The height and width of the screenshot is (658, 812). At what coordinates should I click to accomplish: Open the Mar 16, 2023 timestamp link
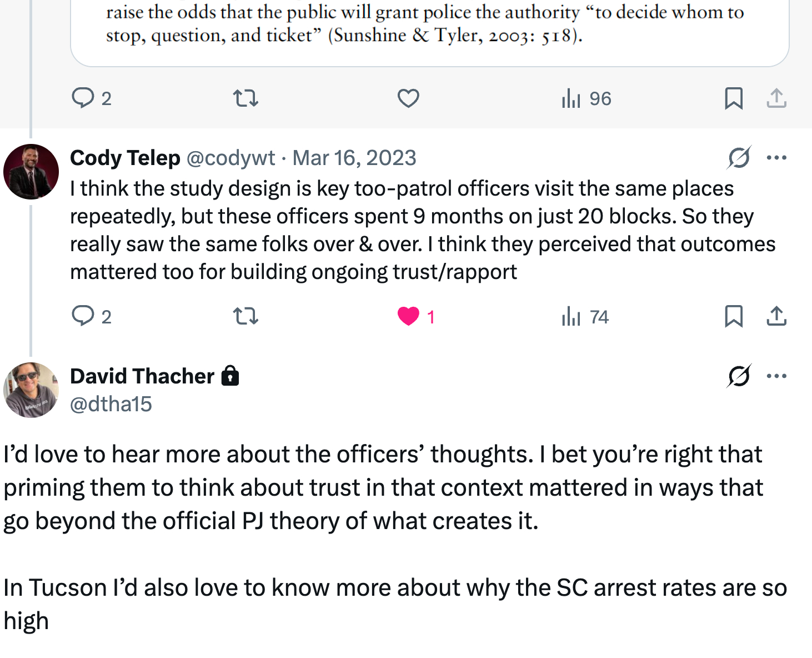(354, 158)
